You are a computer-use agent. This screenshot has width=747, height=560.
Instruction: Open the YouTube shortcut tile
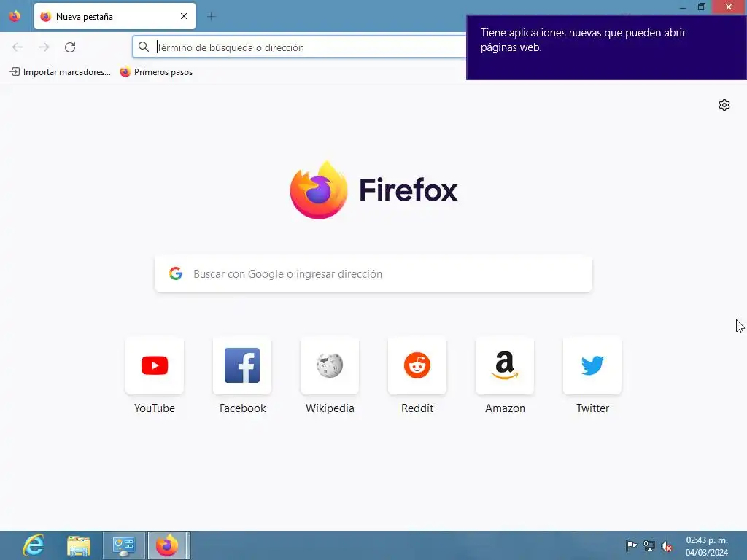pos(155,366)
